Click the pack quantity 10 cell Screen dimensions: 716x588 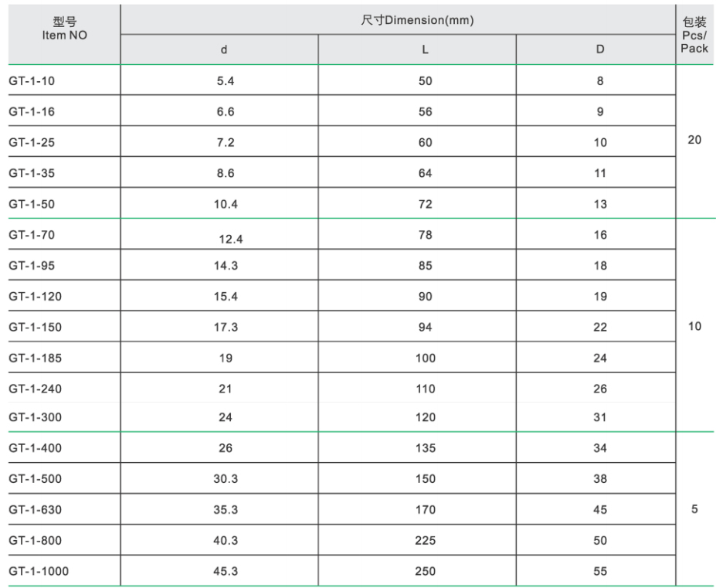click(x=694, y=326)
